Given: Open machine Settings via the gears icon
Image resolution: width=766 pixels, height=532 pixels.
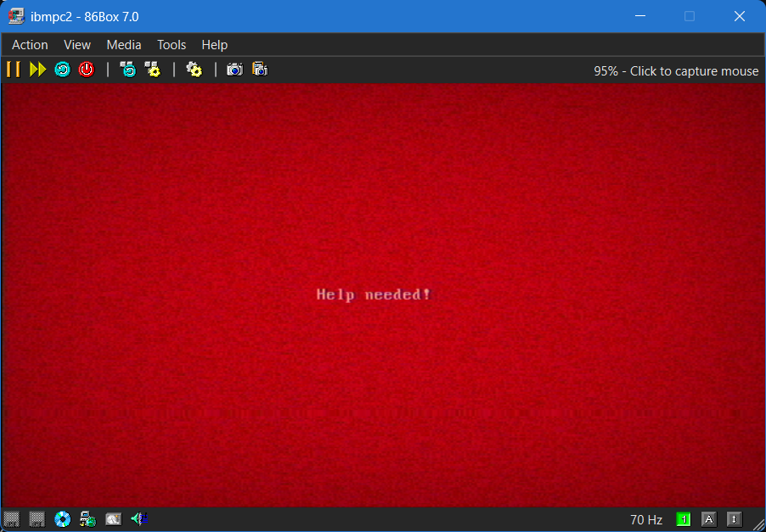Looking at the screenshot, I should click(x=194, y=70).
